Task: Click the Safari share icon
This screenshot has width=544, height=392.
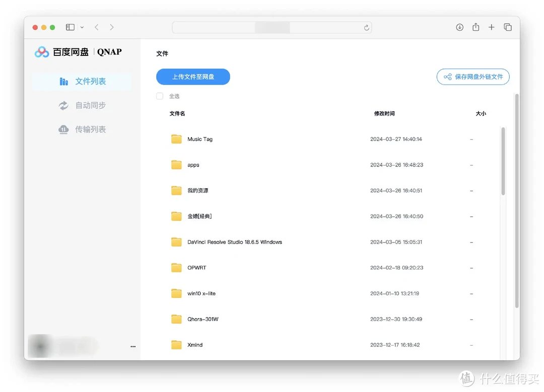Action: 475,27
